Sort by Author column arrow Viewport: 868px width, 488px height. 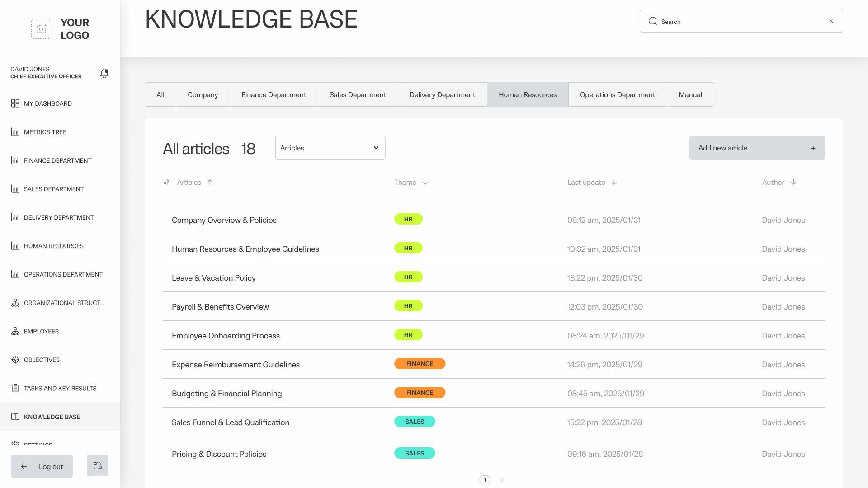click(x=793, y=182)
